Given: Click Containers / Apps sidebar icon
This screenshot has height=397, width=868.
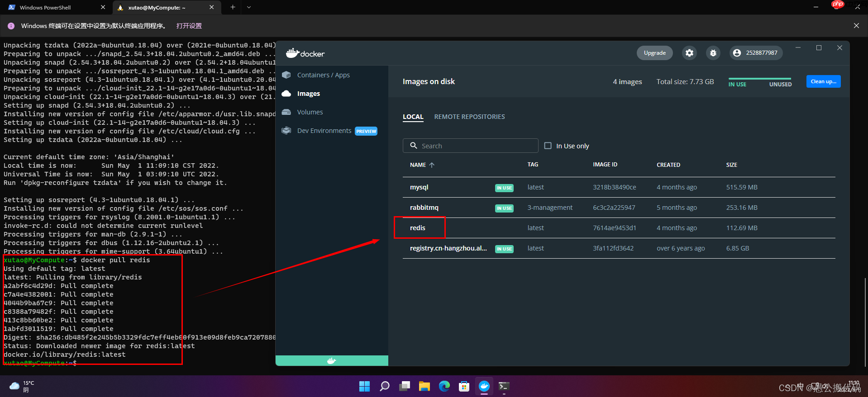Looking at the screenshot, I should point(286,75).
